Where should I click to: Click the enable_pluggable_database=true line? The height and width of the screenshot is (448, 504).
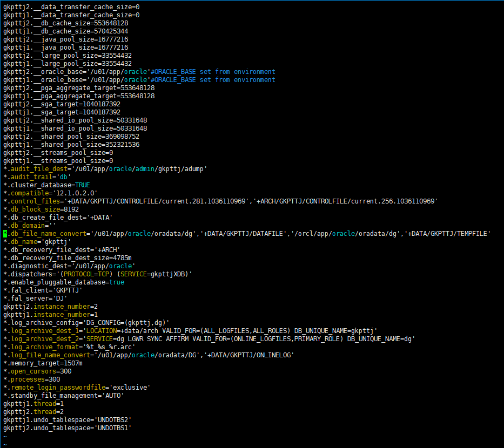[x=63, y=282]
